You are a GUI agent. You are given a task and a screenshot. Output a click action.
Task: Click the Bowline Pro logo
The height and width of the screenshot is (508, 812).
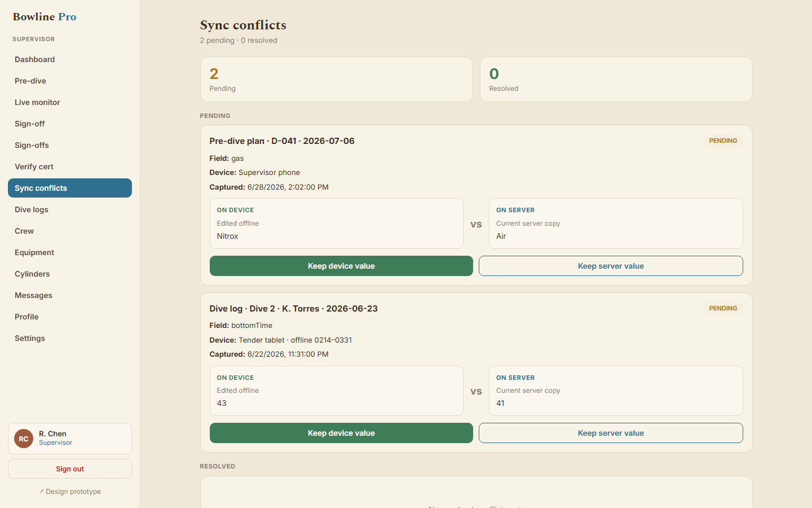point(45,17)
